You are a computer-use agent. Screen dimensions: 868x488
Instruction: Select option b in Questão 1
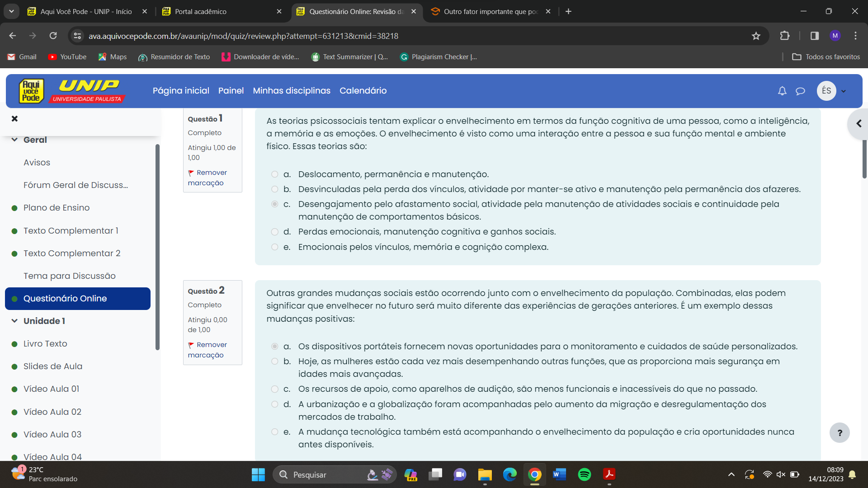(274, 189)
